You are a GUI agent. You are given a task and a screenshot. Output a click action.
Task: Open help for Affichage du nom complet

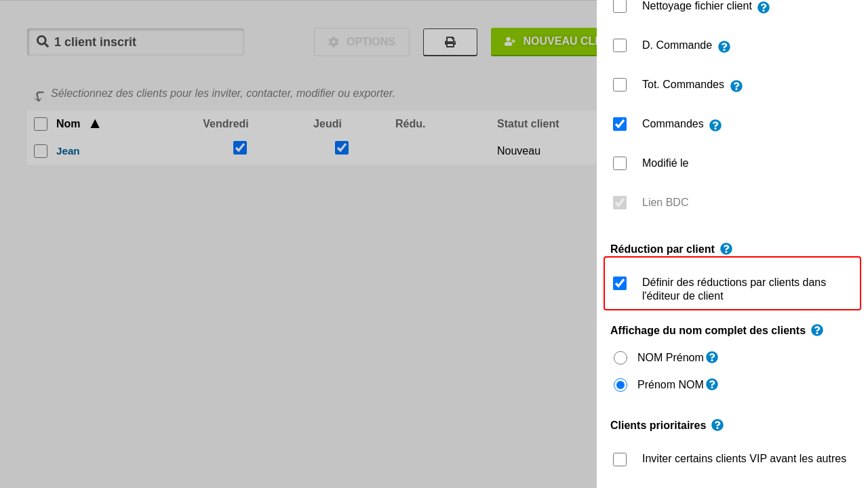pyautogui.click(x=817, y=330)
